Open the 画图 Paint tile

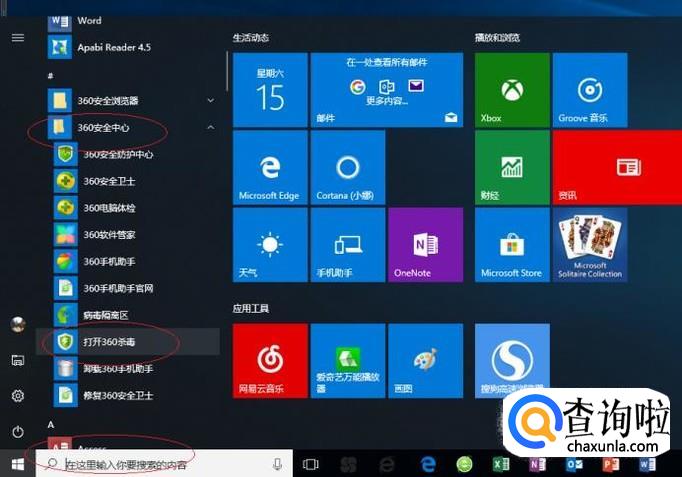coord(426,360)
